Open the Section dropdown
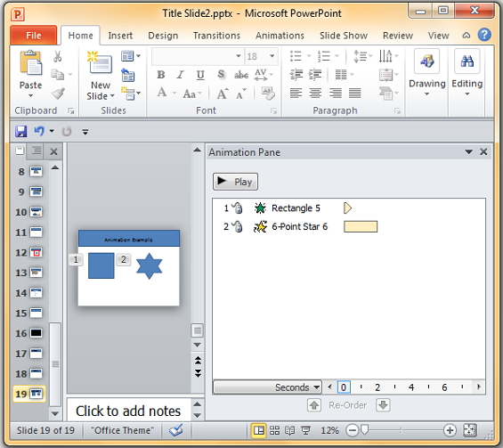Viewport: 503px width, 448px height. tap(131, 94)
